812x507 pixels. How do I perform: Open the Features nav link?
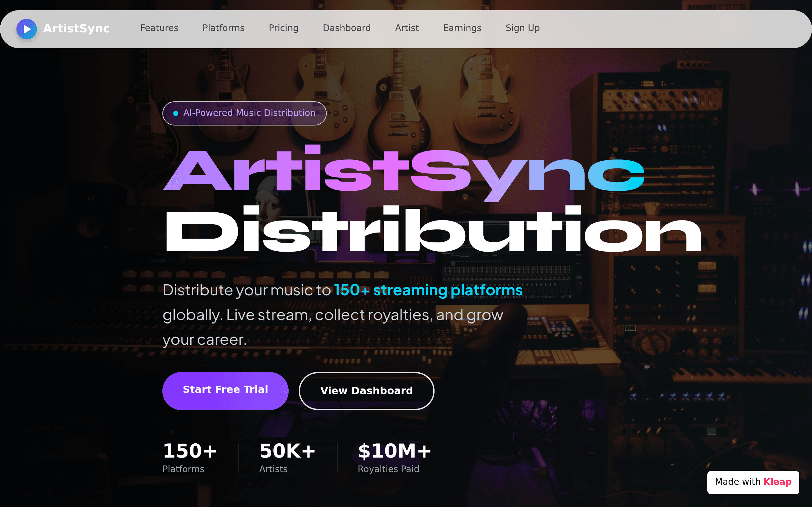(x=159, y=28)
